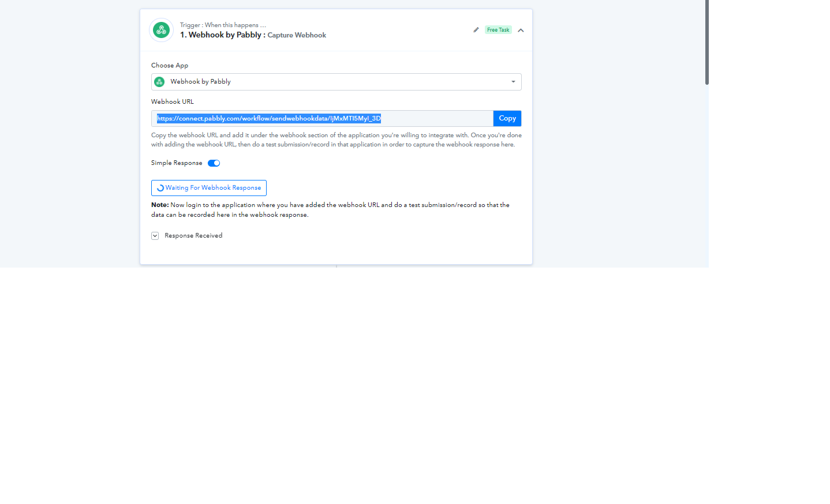Expand the Response Received section
Screen dimensions: 830x504
tap(155, 236)
